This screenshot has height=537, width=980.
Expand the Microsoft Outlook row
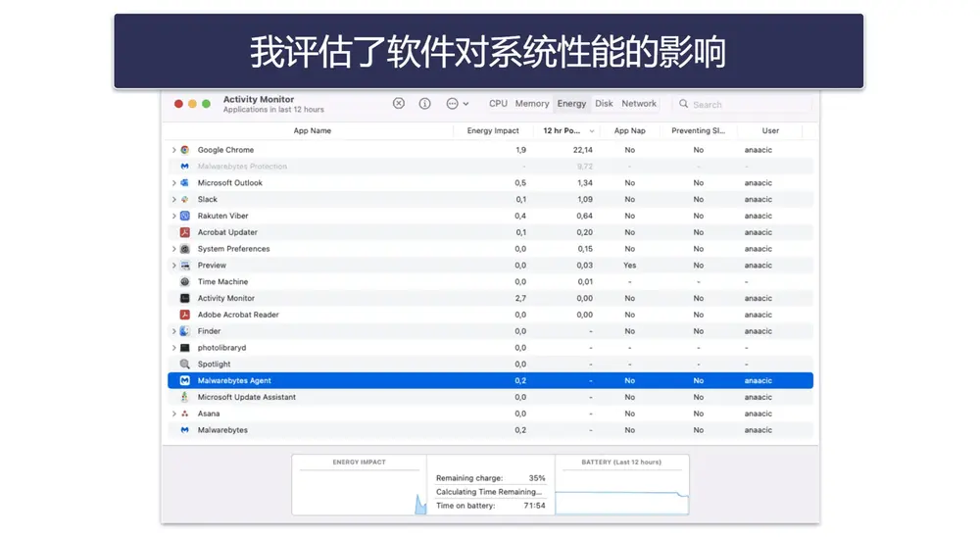pyautogui.click(x=173, y=183)
